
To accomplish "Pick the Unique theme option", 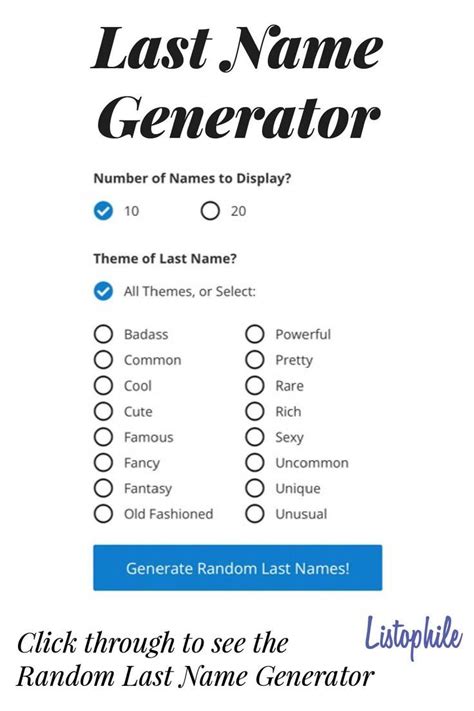I will pos(255,488).
